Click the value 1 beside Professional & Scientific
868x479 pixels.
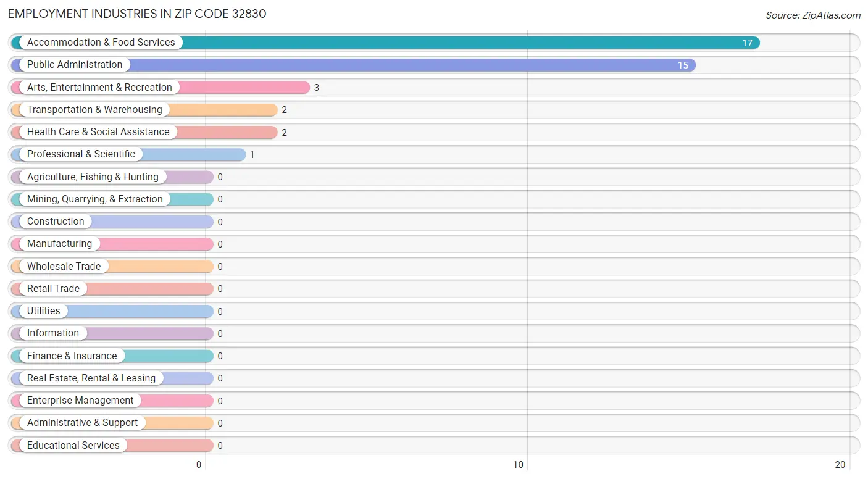(x=252, y=155)
